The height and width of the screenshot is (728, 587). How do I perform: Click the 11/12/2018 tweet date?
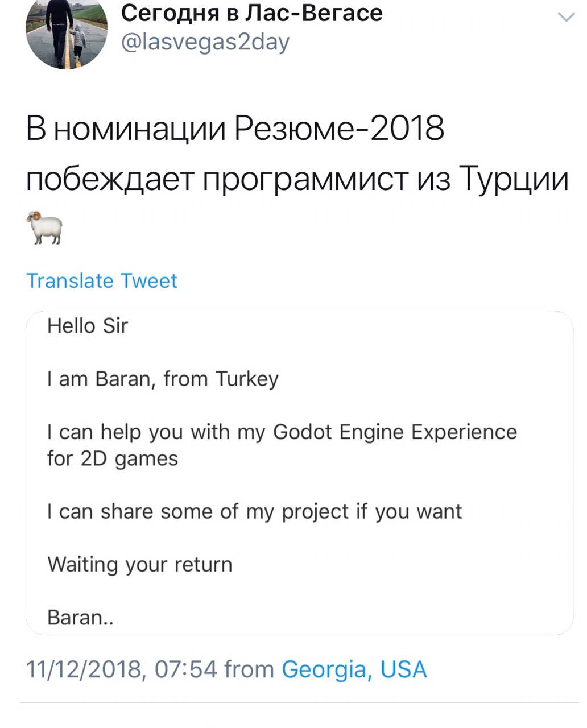(83, 669)
